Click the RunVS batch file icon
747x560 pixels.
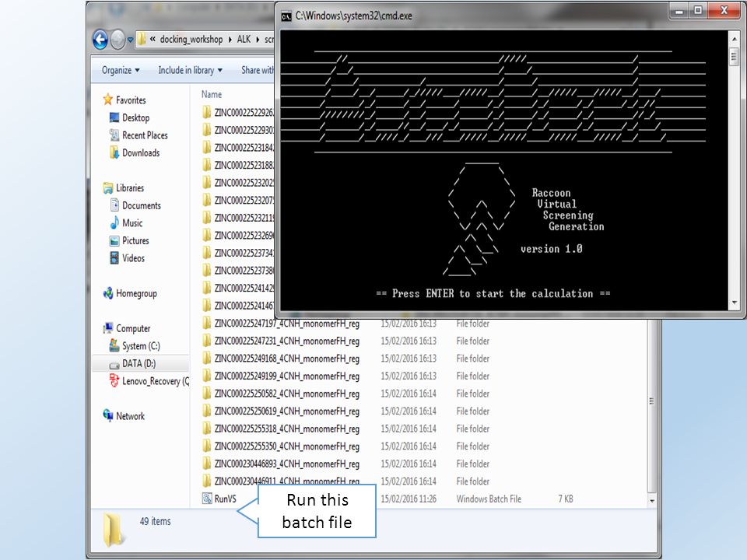(207, 499)
